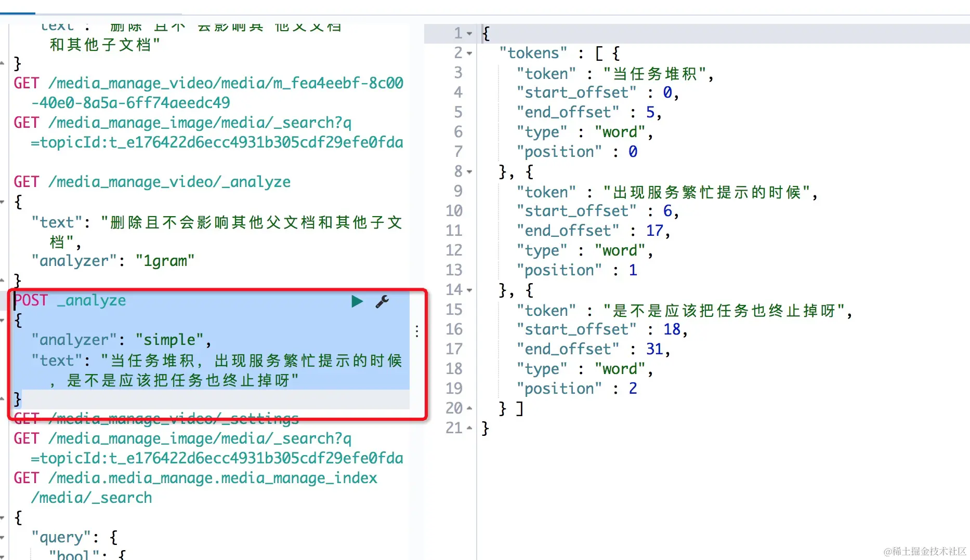
Task: Open the wrench menu beside POST _analyze
Action: [x=382, y=301]
